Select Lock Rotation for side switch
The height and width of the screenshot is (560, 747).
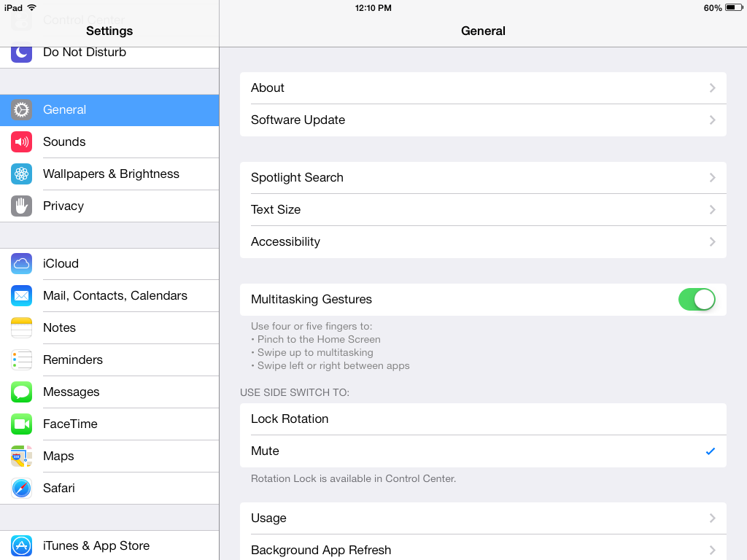tap(483, 419)
